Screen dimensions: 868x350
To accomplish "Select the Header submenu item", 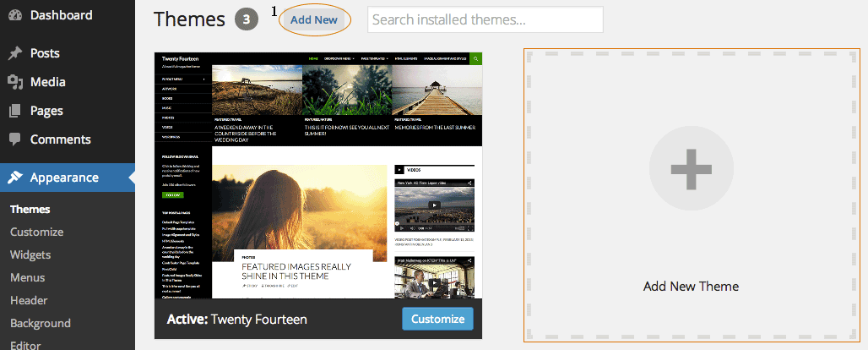I will click(x=29, y=300).
